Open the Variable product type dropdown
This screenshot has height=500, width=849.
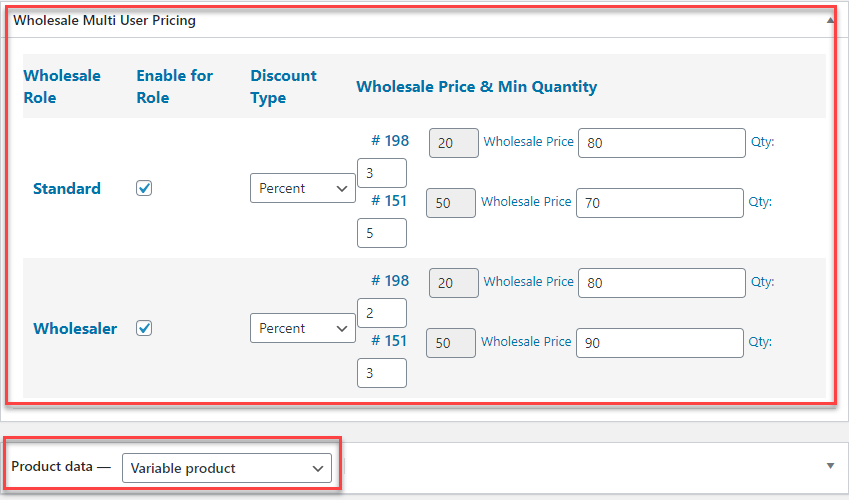(226, 468)
